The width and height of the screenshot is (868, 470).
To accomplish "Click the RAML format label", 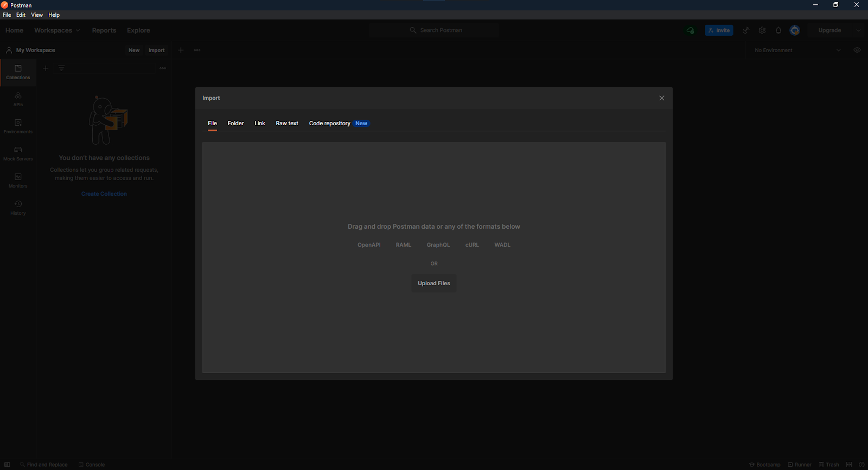I will tap(404, 245).
